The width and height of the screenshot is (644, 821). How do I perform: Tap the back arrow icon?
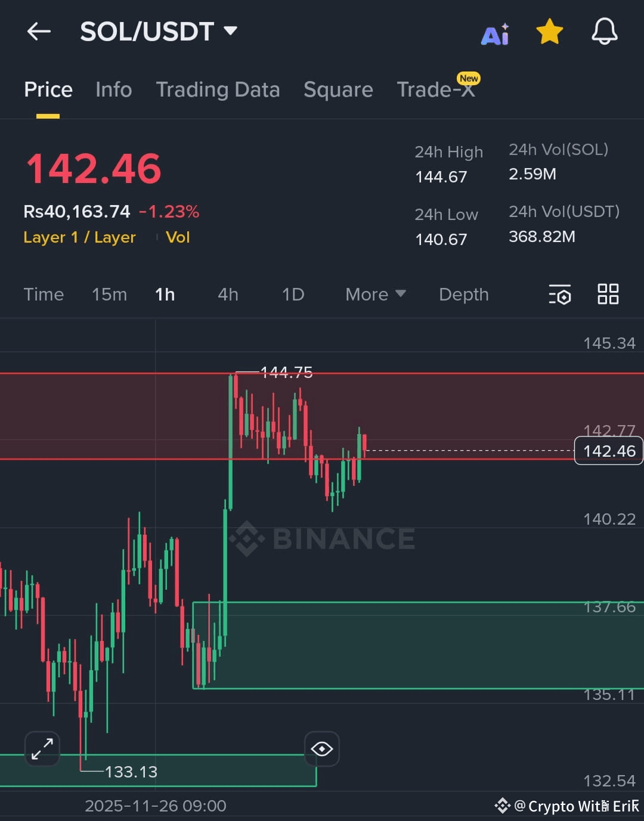coord(39,32)
